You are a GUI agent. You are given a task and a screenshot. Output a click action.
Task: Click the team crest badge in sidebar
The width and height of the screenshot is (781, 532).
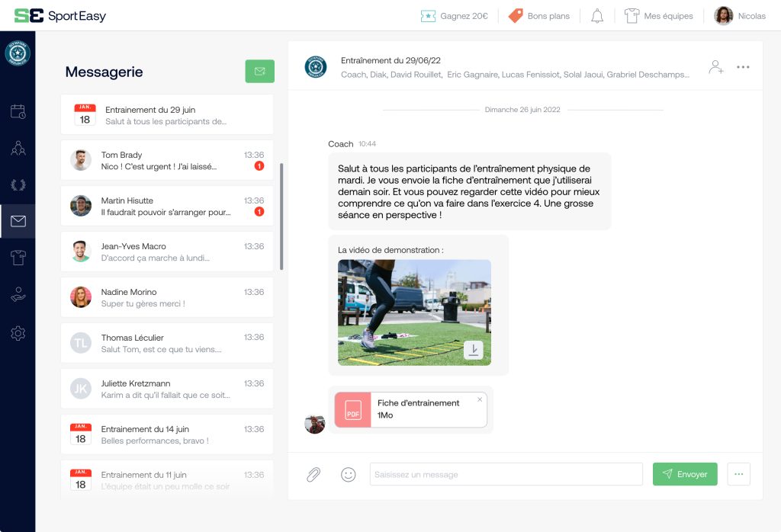(x=18, y=53)
